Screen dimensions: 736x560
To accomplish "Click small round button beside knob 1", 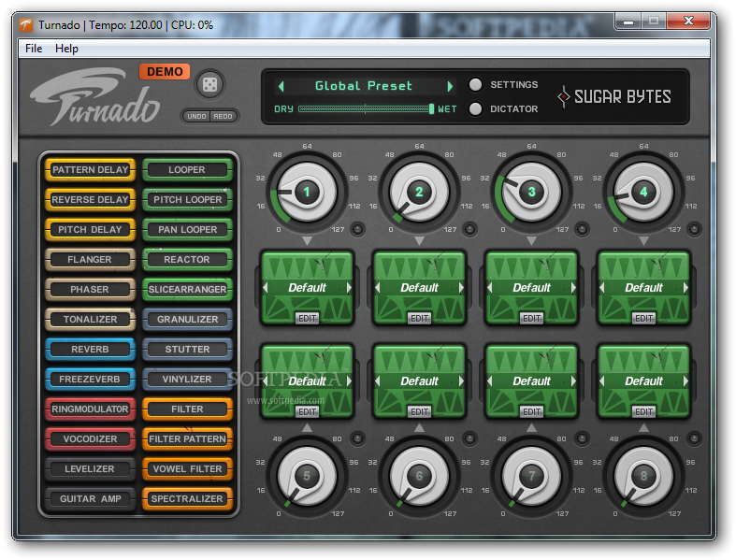I will [x=357, y=229].
